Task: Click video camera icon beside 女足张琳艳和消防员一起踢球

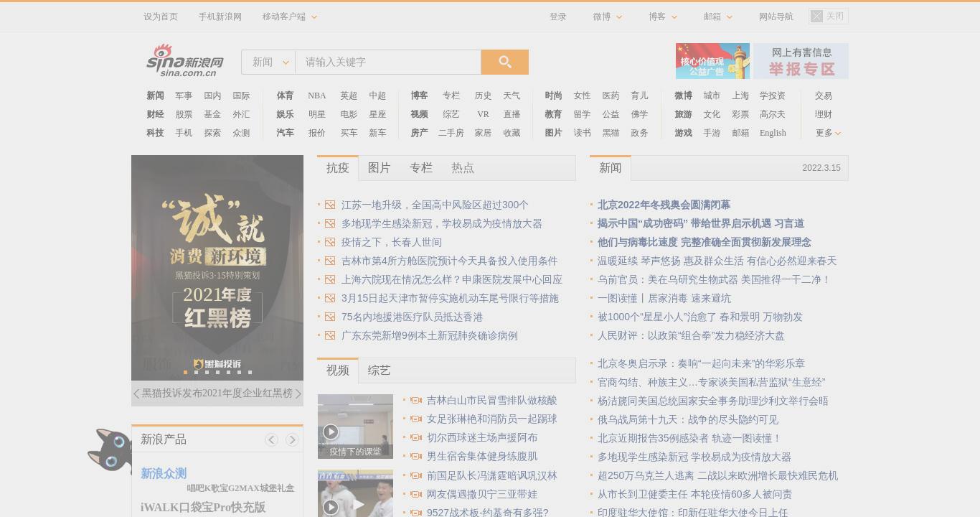Action: tap(416, 419)
